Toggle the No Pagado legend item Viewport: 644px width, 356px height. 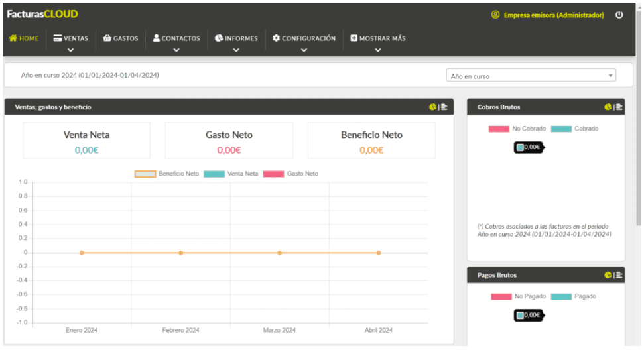tap(519, 296)
